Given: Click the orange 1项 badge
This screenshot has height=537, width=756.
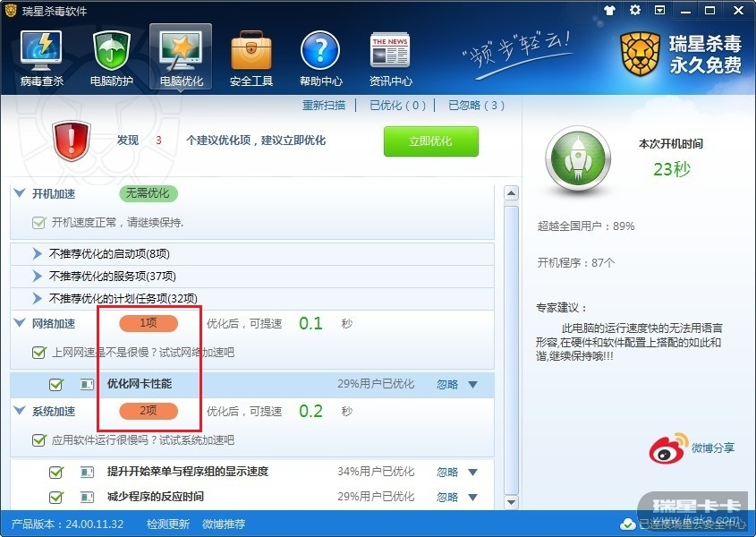Looking at the screenshot, I should tap(149, 323).
